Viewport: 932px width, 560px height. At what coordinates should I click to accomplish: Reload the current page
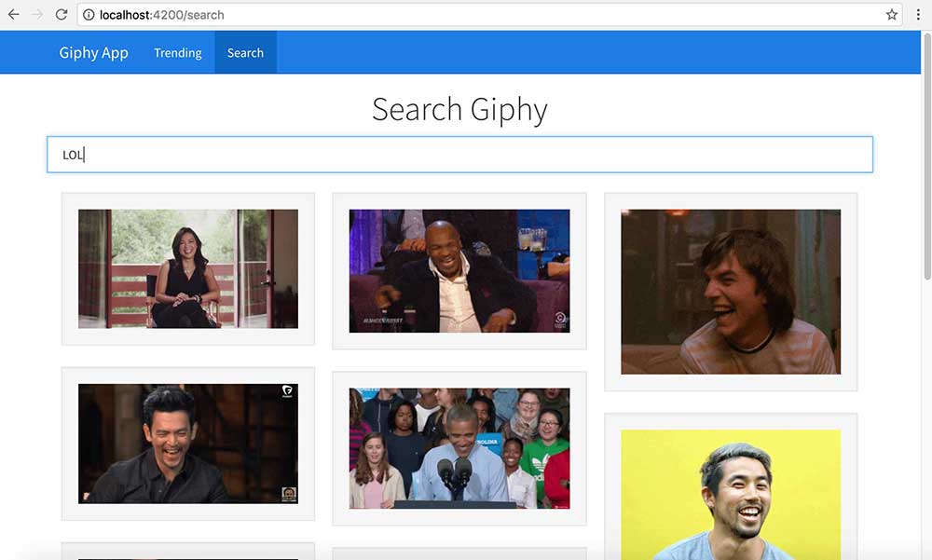62,15
